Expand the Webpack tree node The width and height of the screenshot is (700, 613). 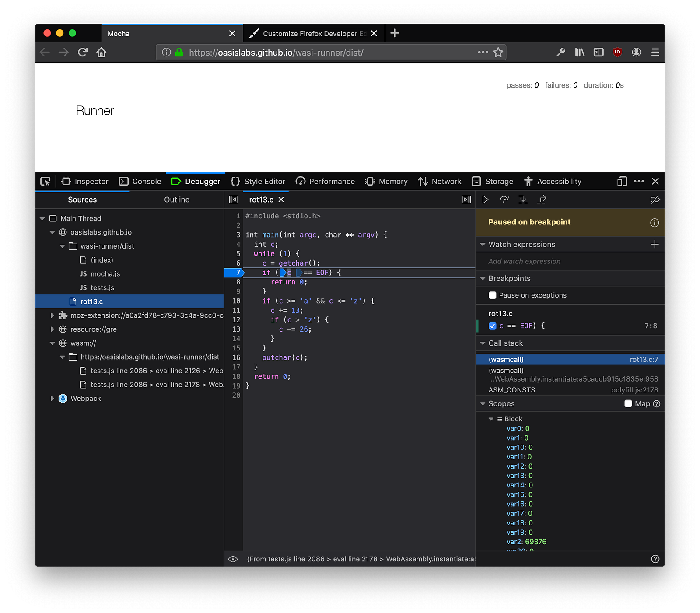tap(52, 399)
